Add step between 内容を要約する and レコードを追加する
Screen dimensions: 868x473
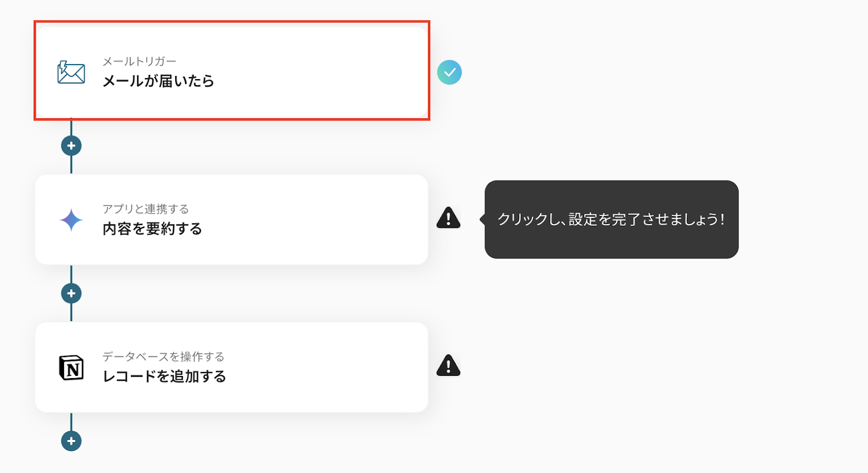pos(71,293)
